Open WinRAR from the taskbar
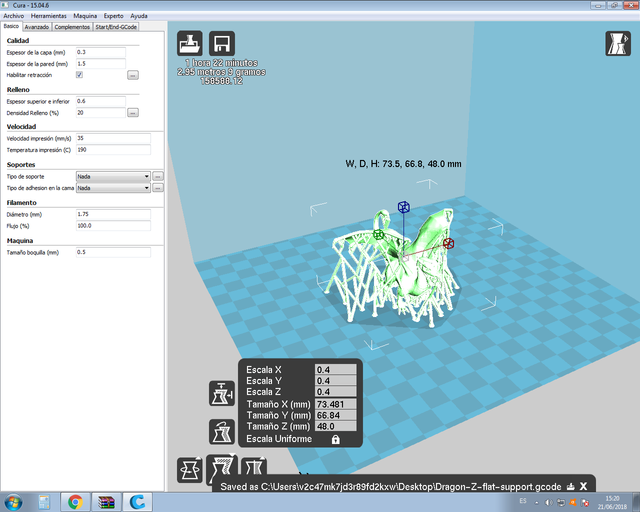 tap(106, 502)
